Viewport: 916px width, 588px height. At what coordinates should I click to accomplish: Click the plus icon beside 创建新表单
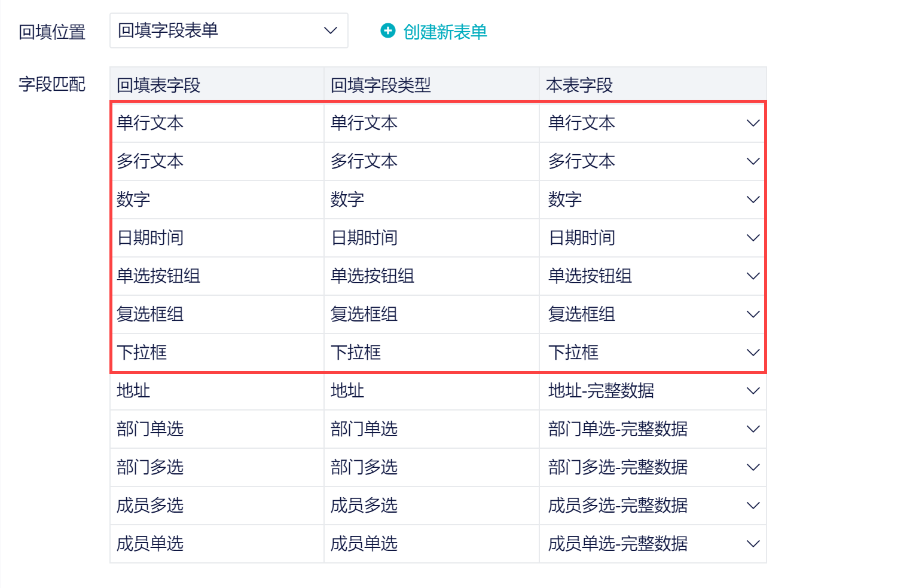388,30
